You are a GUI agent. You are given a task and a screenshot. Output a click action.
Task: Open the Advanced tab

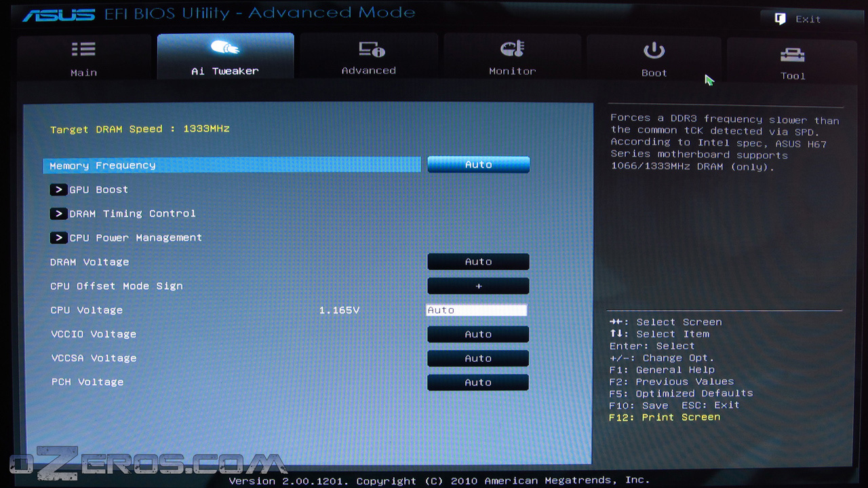click(369, 58)
